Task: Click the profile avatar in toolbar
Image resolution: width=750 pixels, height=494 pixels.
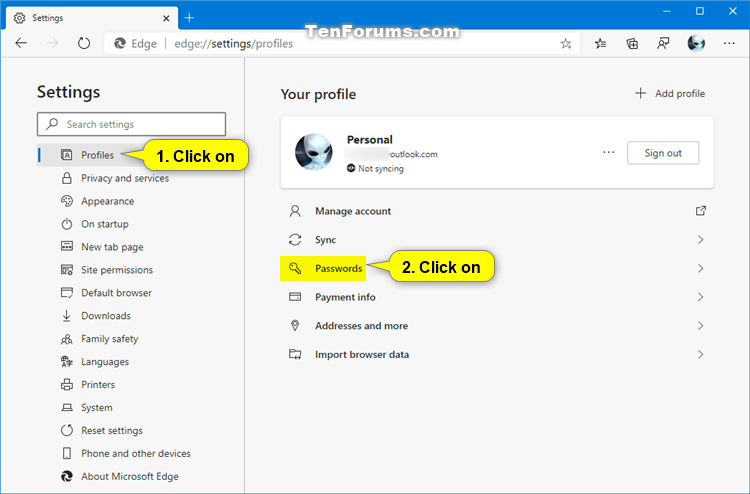Action: coord(696,44)
